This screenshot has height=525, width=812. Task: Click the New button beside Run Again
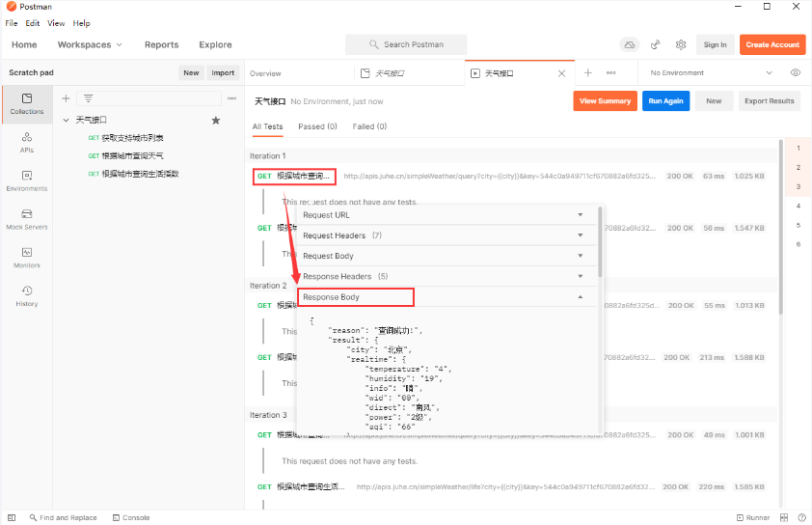[x=714, y=101]
